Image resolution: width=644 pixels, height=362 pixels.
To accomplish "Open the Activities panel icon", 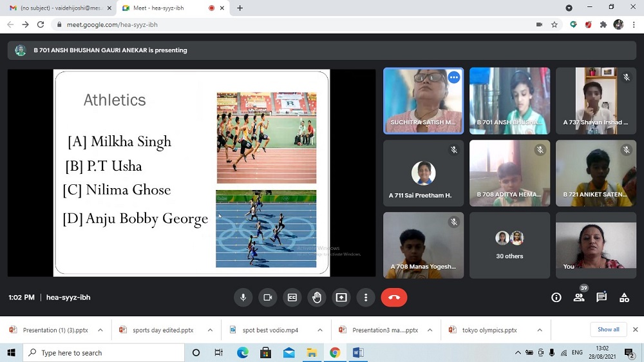I will coord(624,298).
